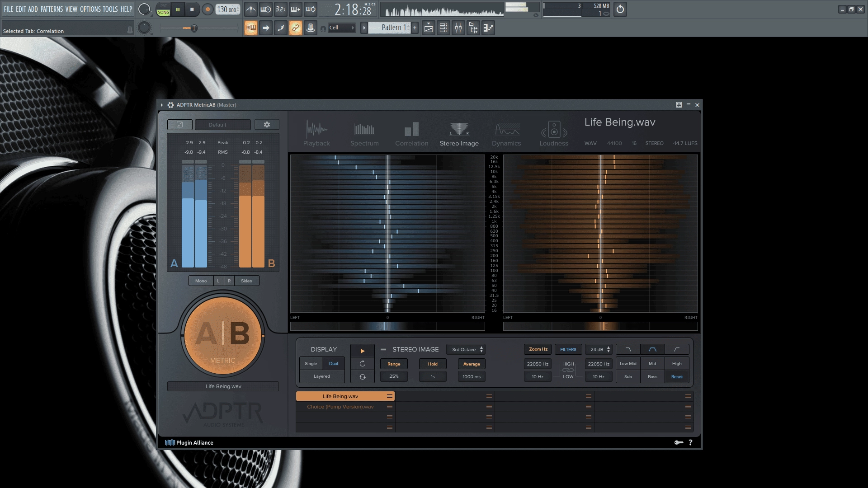The image size is (868, 488).
Task: Open the 3rd Octave resolution dropdown
Action: tap(466, 349)
